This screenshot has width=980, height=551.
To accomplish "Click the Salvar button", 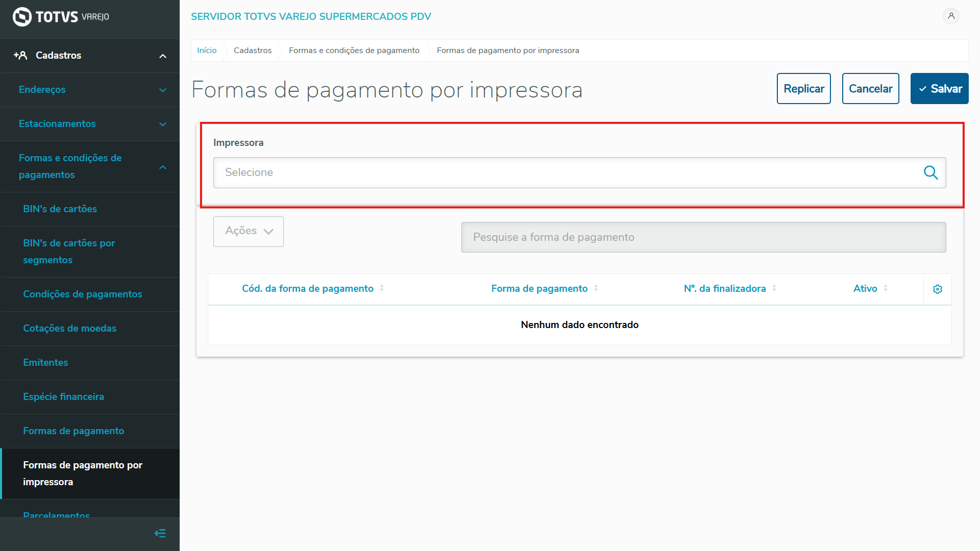I will [939, 89].
